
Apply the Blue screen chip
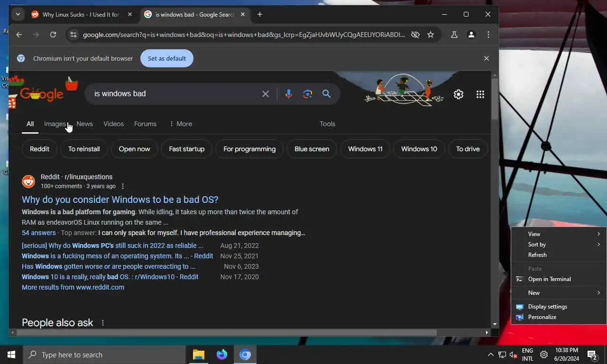312,149
